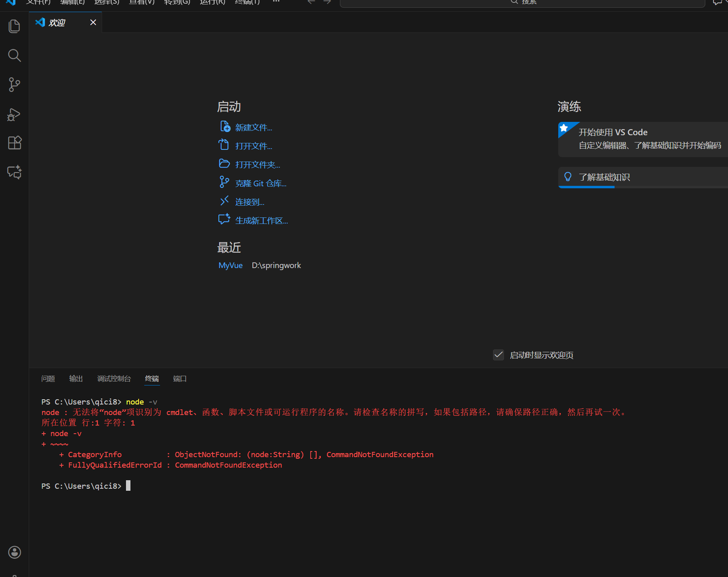Switch to the 问题 panel tab
The height and width of the screenshot is (577, 728).
tap(48, 379)
